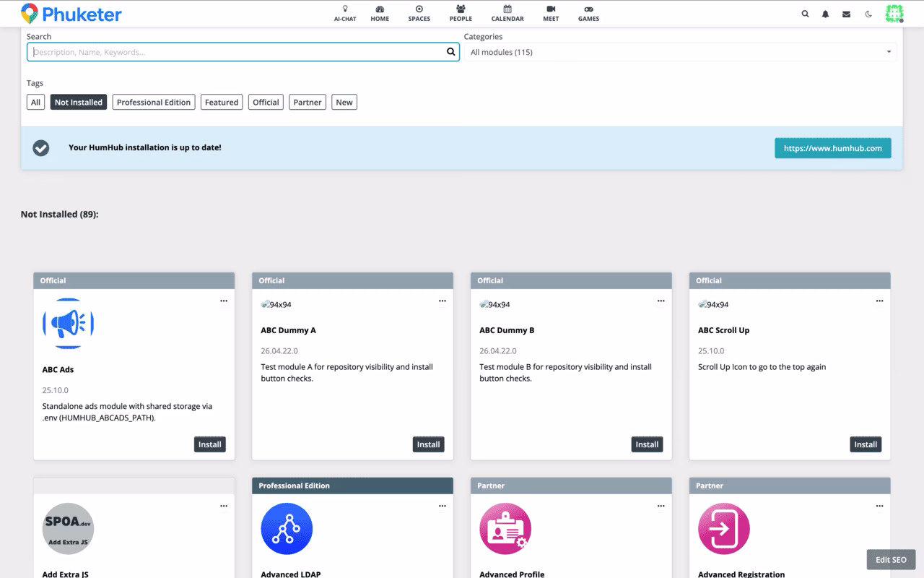Open the ABC Dummy B three-dot menu
Screen dimensions: 924x578
[661, 301]
